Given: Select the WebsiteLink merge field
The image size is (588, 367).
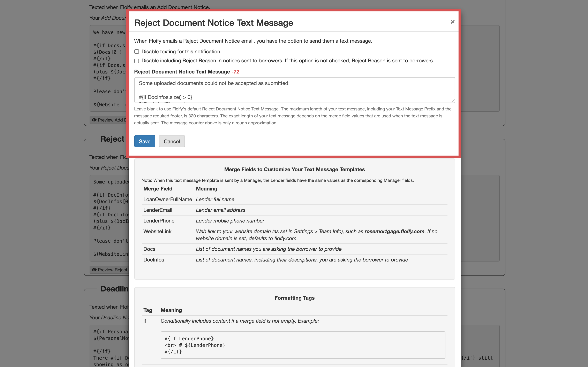Looking at the screenshot, I should point(157,231).
